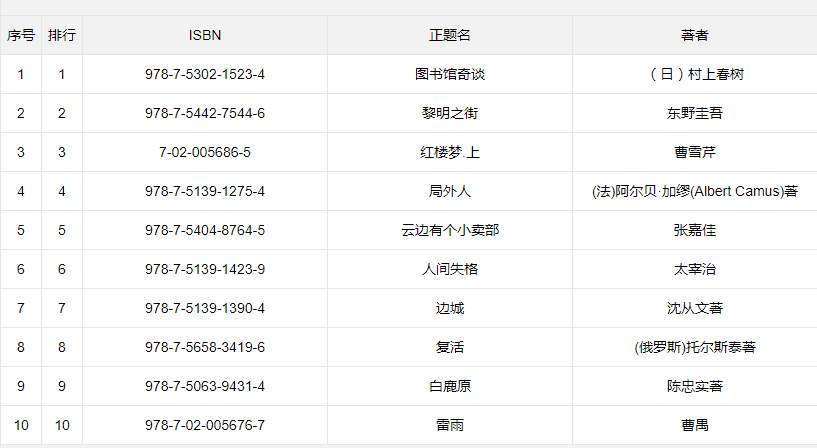Open the book title 图书馆奇谈
The width and height of the screenshot is (817, 448).
(x=450, y=74)
